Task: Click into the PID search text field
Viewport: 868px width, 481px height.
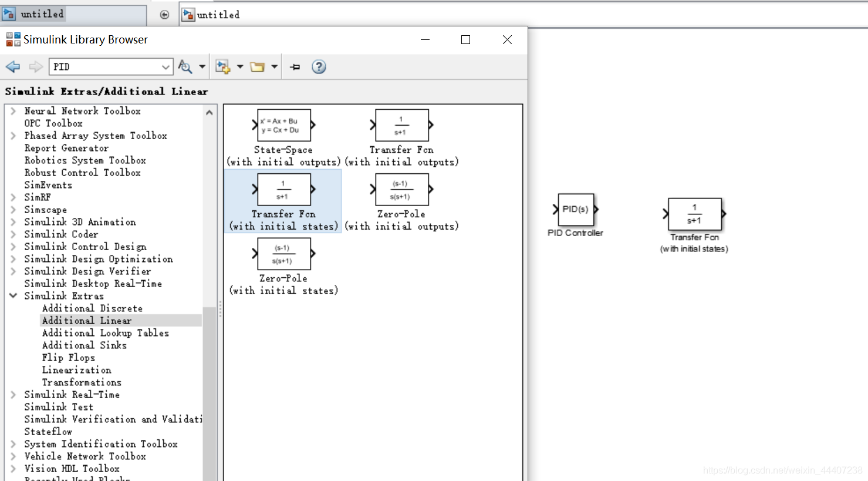Action: (104, 67)
